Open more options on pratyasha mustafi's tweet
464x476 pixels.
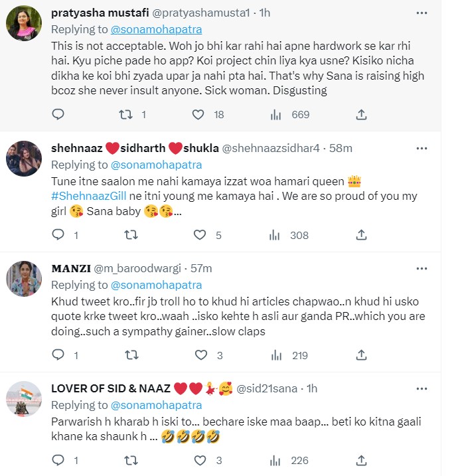pos(422,13)
